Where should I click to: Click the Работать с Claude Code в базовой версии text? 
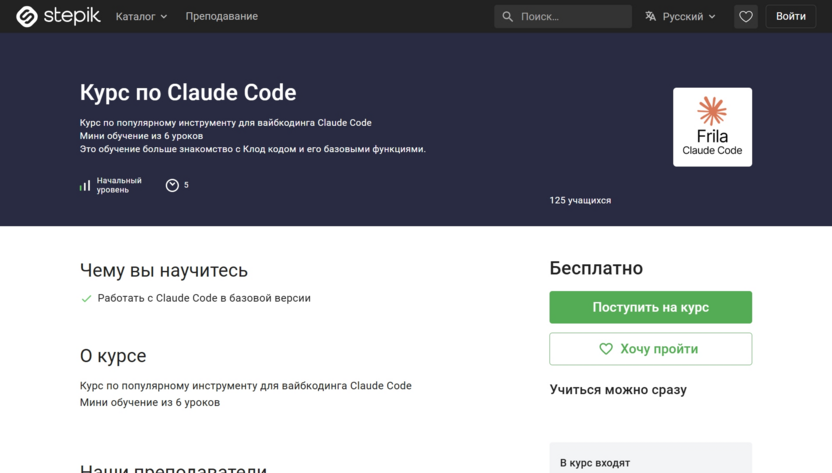[x=204, y=298]
